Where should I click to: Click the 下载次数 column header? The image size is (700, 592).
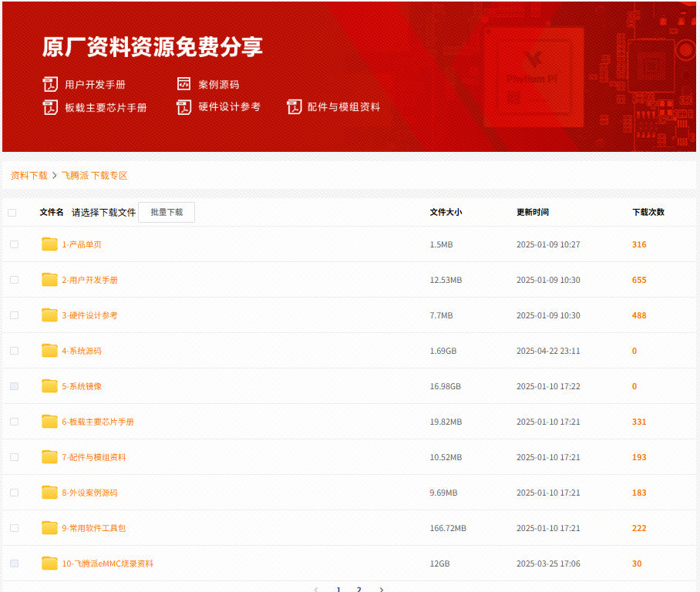pos(648,212)
